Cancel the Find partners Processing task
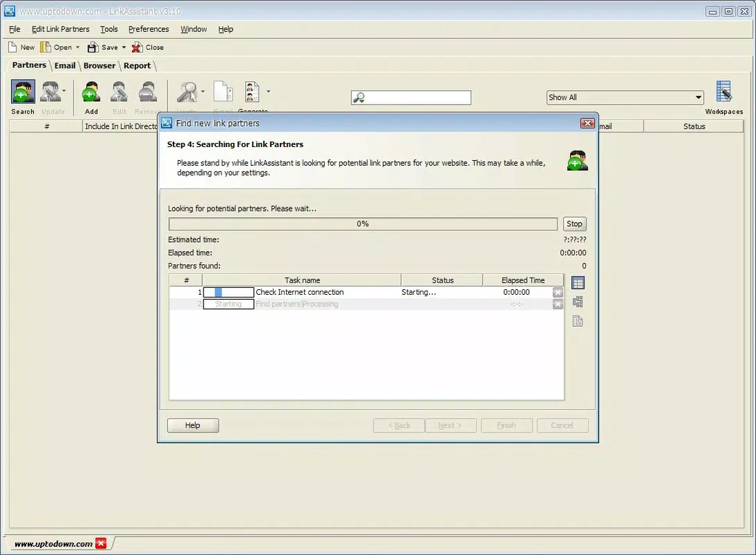 pos(558,304)
